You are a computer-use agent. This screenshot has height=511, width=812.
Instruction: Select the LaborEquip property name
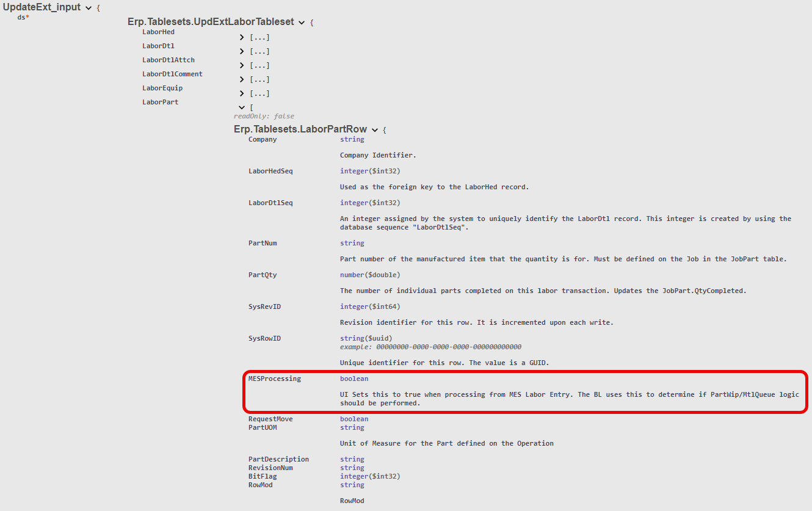click(162, 88)
